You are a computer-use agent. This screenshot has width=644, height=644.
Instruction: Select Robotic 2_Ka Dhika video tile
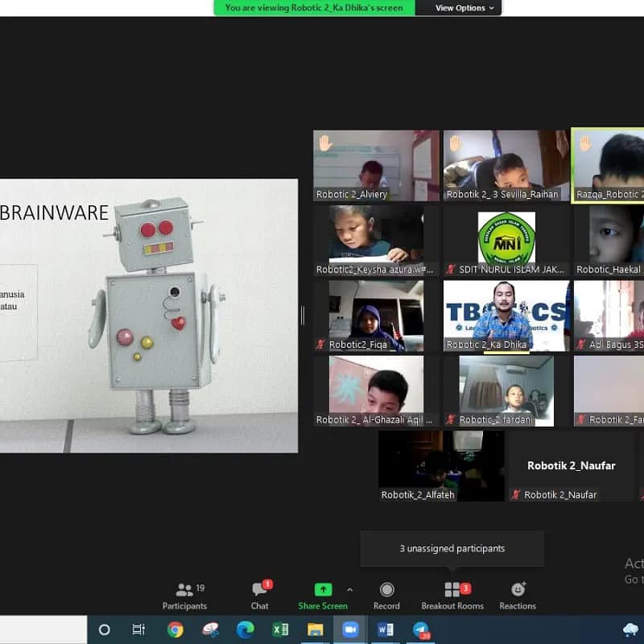coord(506,316)
